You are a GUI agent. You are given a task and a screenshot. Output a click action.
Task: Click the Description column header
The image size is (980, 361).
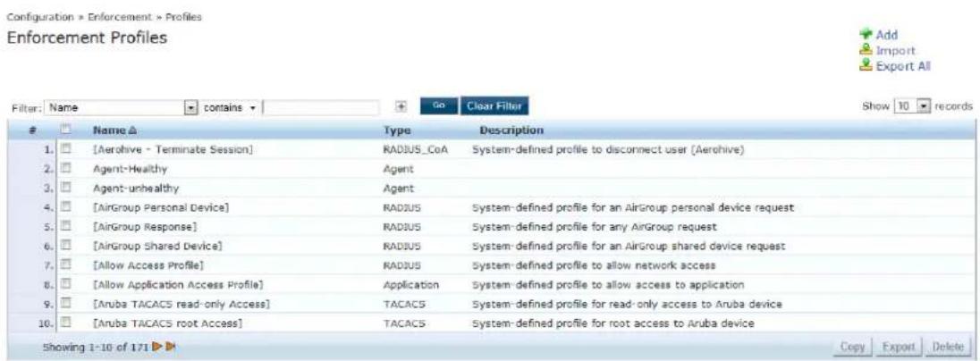(x=511, y=131)
